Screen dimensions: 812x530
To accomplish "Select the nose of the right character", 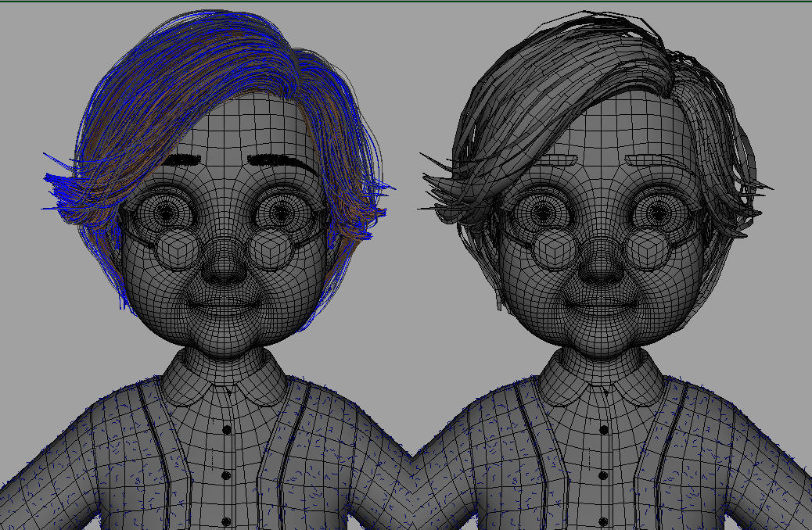I will (x=601, y=264).
